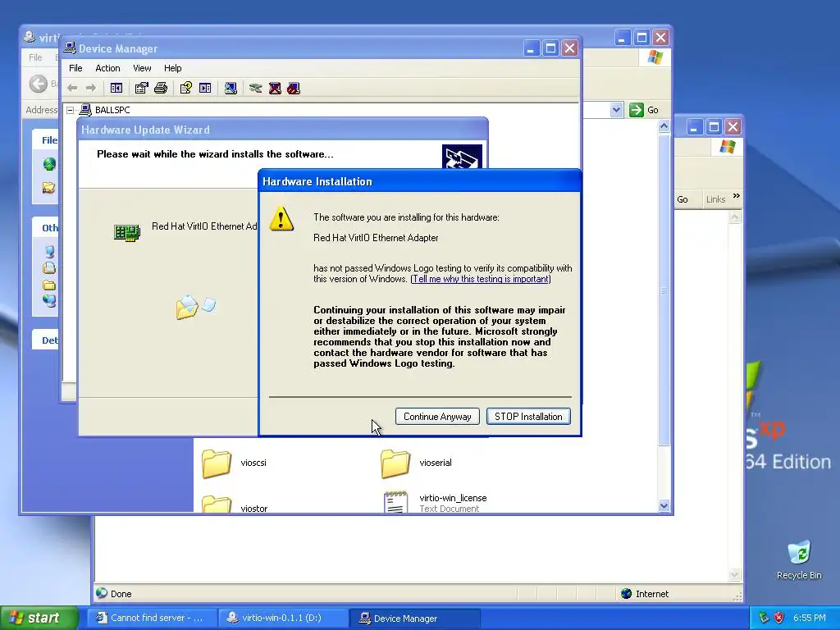
Task: Click the Internet zone in IE status bar
Action: [645, 594]
